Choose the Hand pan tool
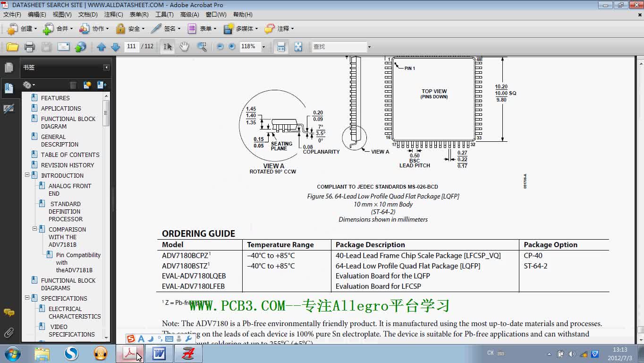The height and width of the screenshot is (363, 644). point(184,47)
